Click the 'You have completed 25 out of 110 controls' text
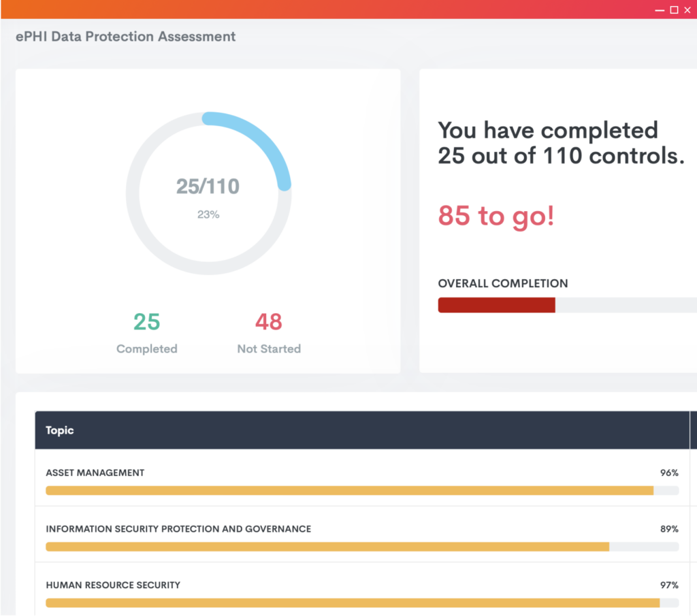The width and height of the screenshot is (697, 616). click(x=560, y=142)
